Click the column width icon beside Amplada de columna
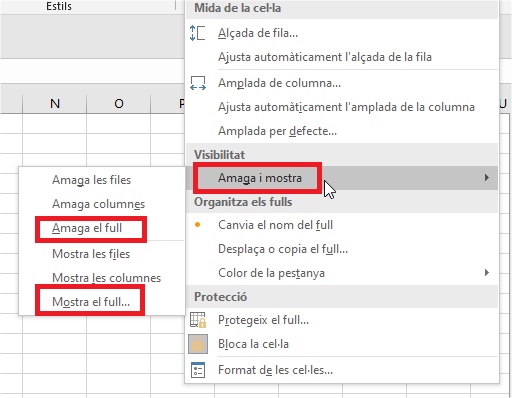The image size is (512, 398). pyautogui.click(x=198, y=83)
